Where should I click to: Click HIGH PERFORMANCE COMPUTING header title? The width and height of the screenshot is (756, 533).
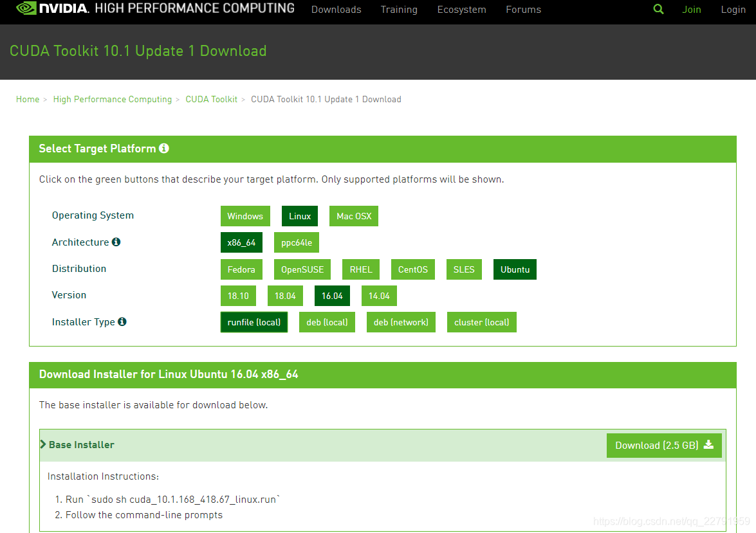click(x=195, y=8)
